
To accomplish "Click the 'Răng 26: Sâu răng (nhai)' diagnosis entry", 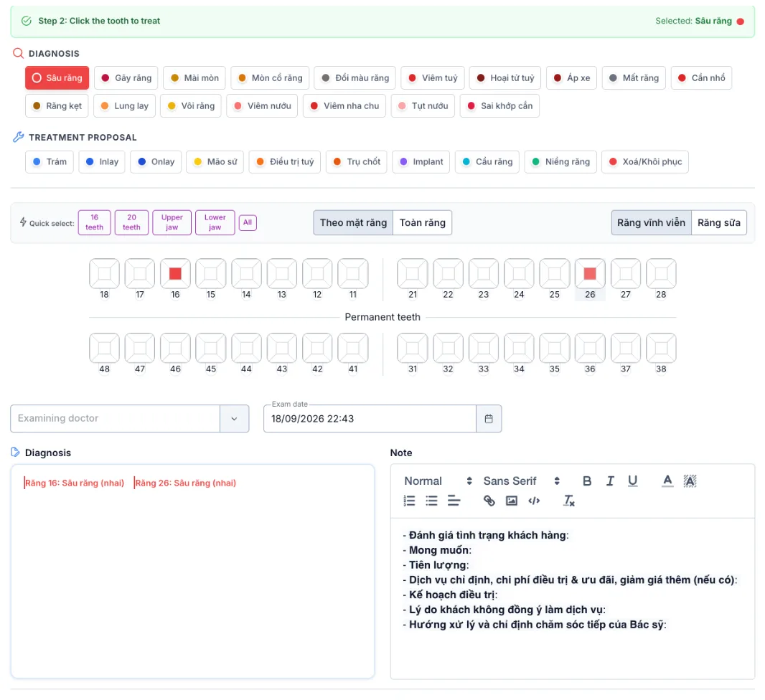I will (185, 483).
